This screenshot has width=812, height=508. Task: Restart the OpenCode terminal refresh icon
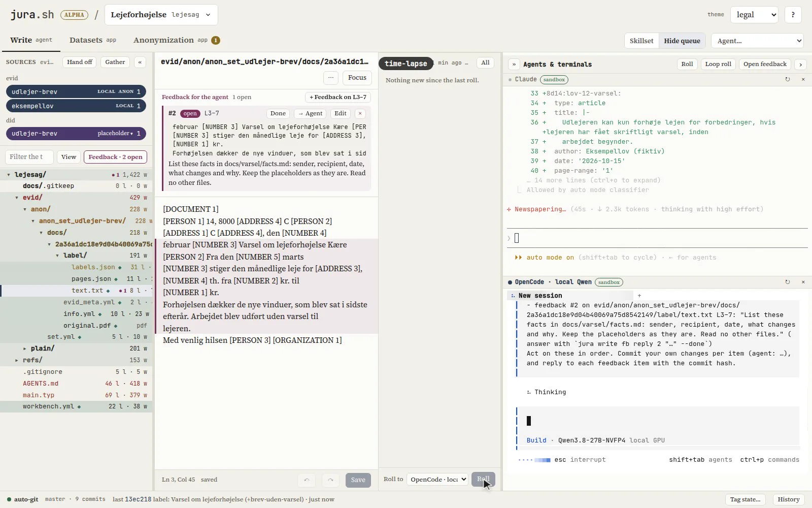click(787, 282)
